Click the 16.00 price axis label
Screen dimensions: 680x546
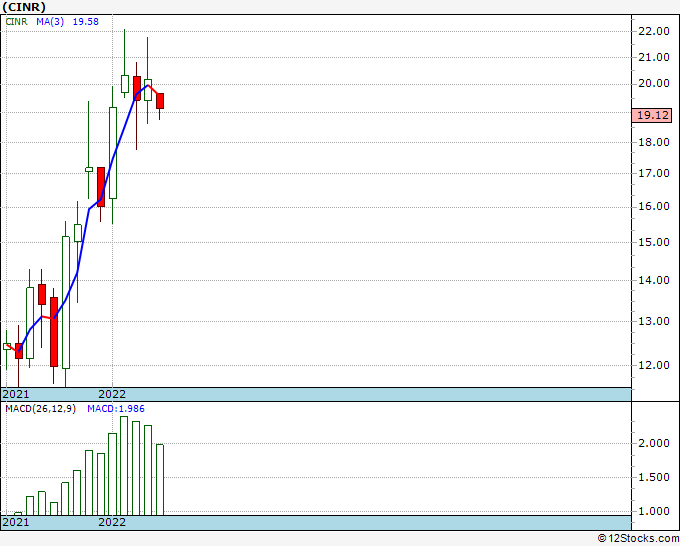[654, 206]
